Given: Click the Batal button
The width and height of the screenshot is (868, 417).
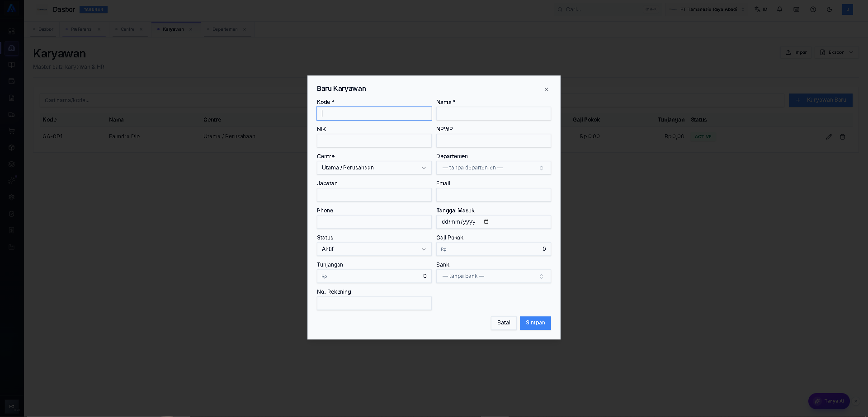Looking at the screenshot, I should [x=504, y=323].
